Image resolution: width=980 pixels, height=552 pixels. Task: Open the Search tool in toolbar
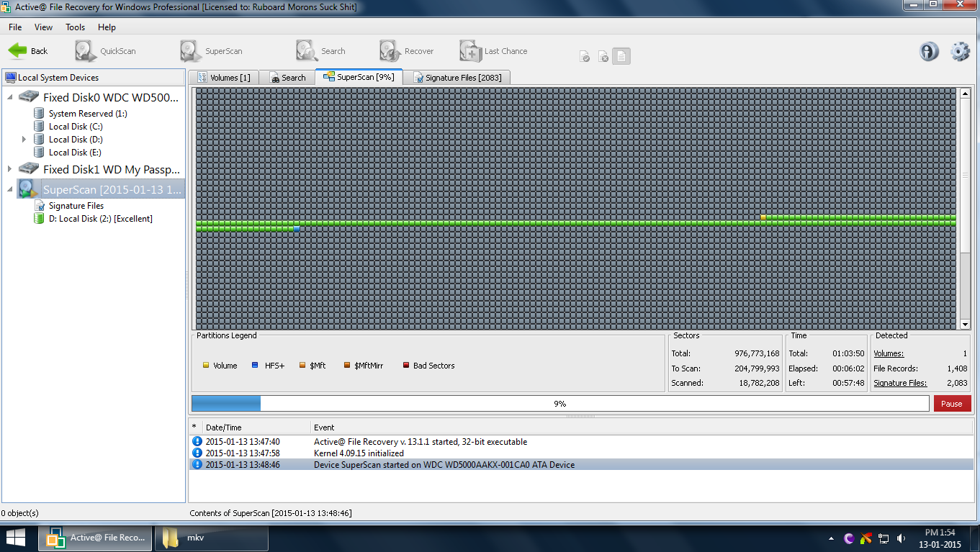point(320,51)
